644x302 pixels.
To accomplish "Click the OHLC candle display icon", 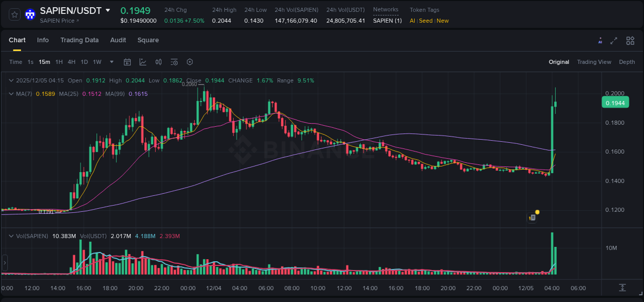I will pyautogui.click(x=159, y=62).
